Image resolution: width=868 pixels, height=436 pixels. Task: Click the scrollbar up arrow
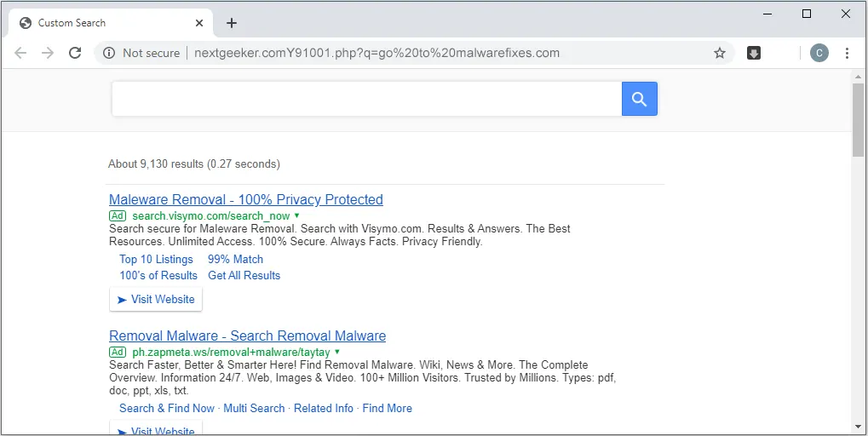pyautogui.click(x=858, y=76)
